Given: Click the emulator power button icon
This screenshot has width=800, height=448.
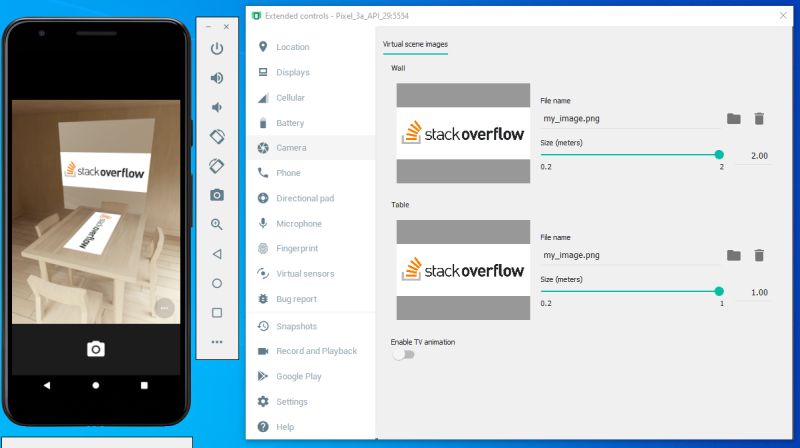Looking at the screenshot, I should pos(217,48).
